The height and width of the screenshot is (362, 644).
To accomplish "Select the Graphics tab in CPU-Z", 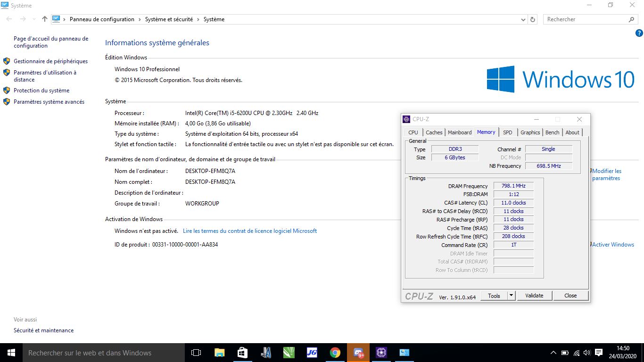I will tap(530, 132).
